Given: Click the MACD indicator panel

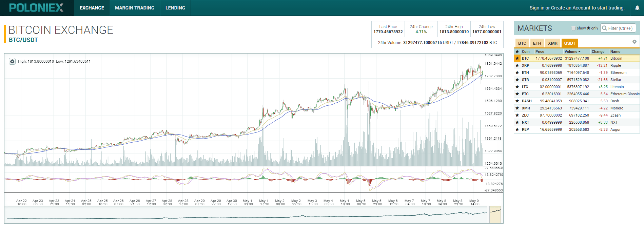Looking at the screenshot, I should click(x=243, y=179).
